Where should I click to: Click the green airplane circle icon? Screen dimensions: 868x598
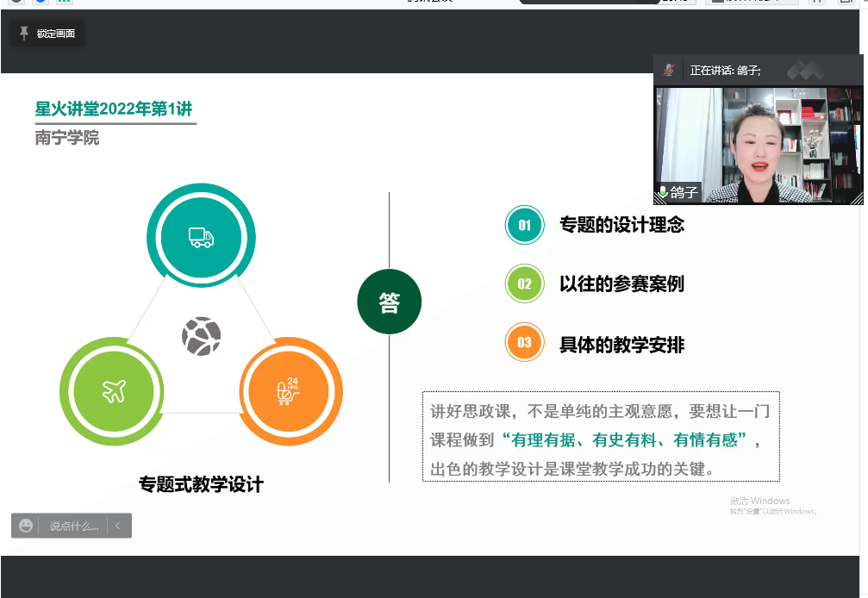click(x=113, y=391)
